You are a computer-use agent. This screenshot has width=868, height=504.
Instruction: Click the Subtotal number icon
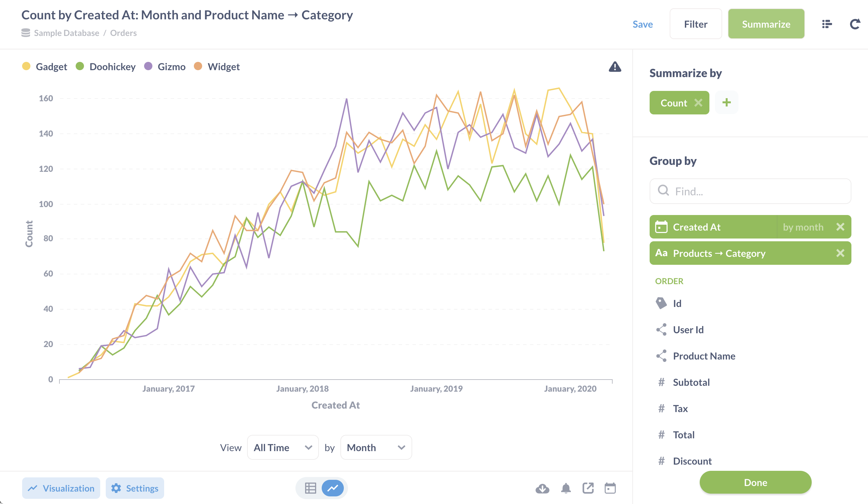(x=661, y=382)
